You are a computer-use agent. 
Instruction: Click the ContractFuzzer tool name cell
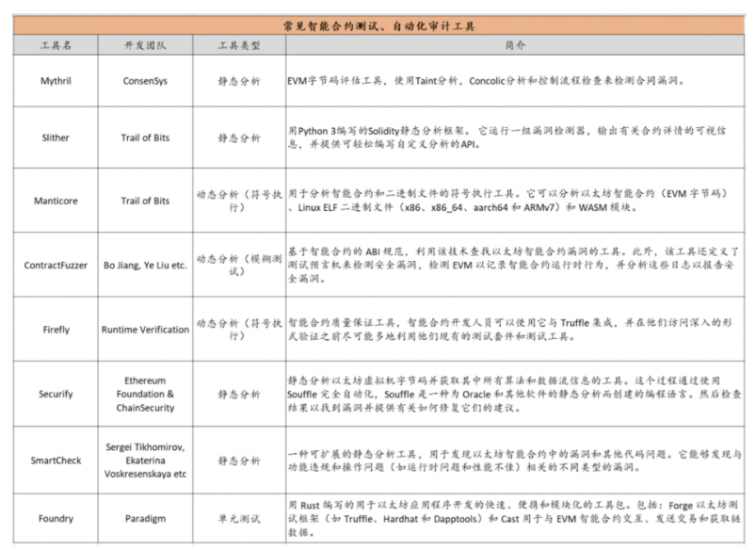(56, 266)
